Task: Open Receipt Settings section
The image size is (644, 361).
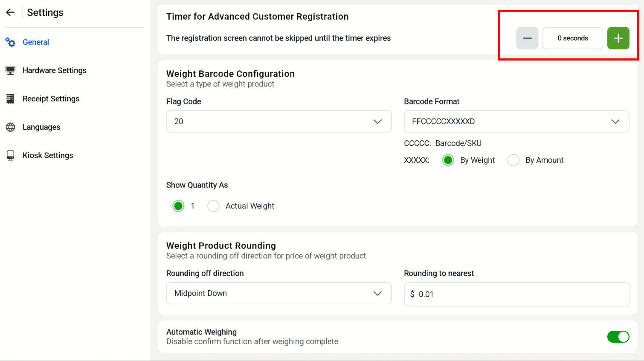Action: tap(51, 99)
